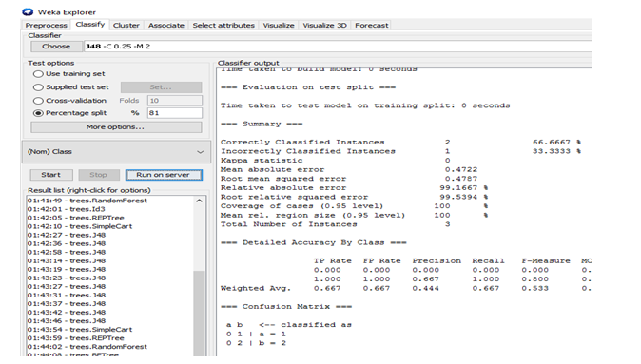Click the Folds value field
The width and height of the screenshot is (641, 364).
coord(175,101)
